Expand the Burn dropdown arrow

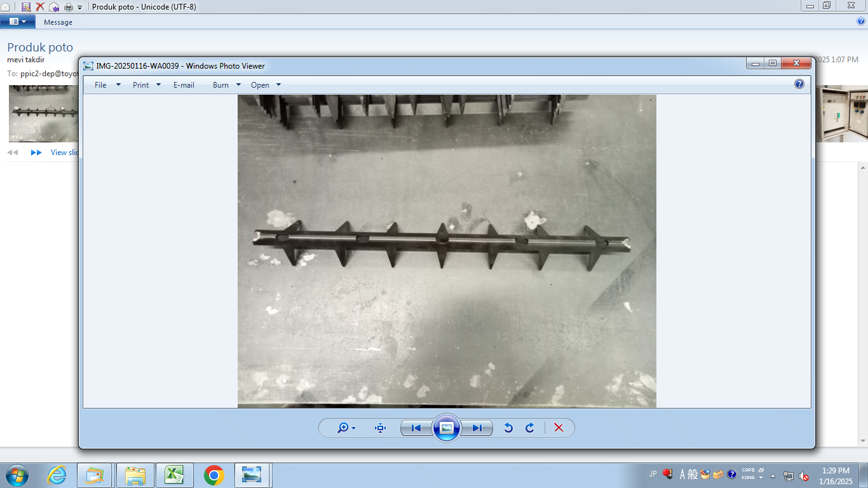[x=238, y=85]
